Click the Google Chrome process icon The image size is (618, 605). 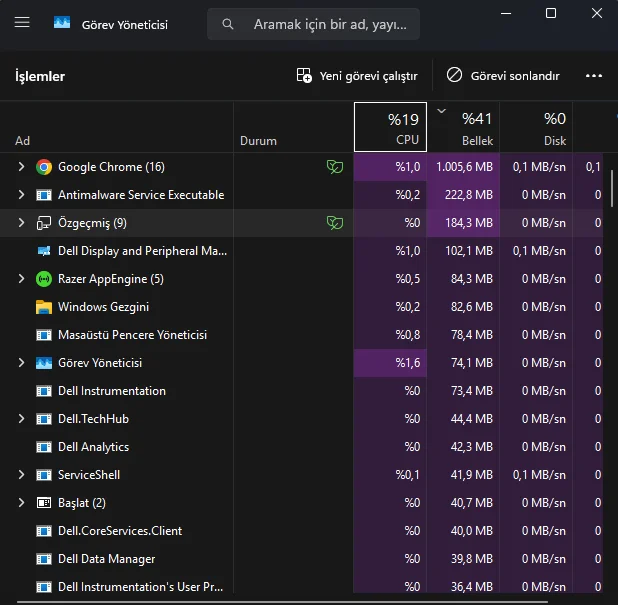(43, 167)
